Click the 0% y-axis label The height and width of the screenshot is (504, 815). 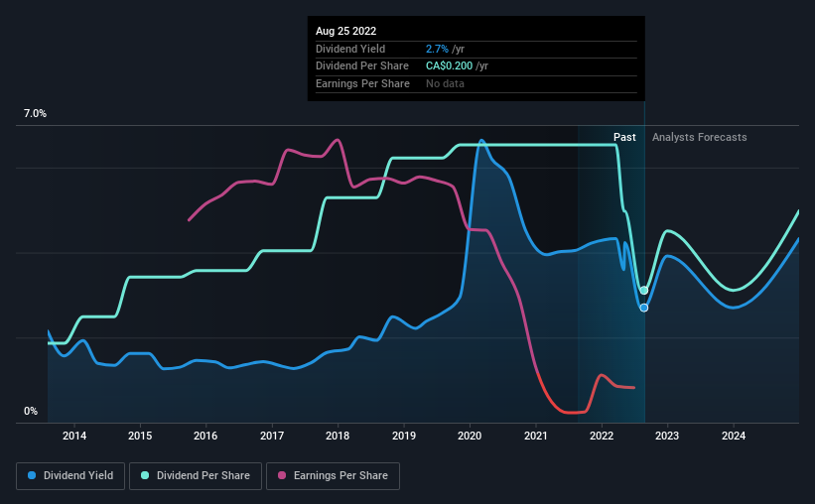point(31,411)
